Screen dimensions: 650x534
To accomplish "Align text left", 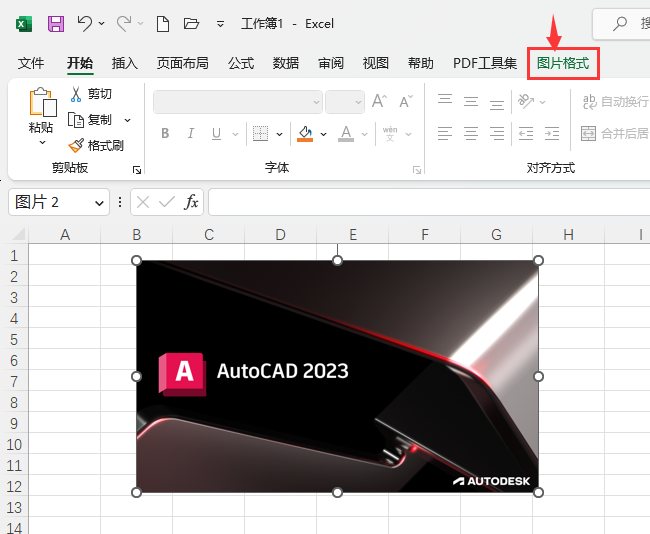I will coord(445,134).
